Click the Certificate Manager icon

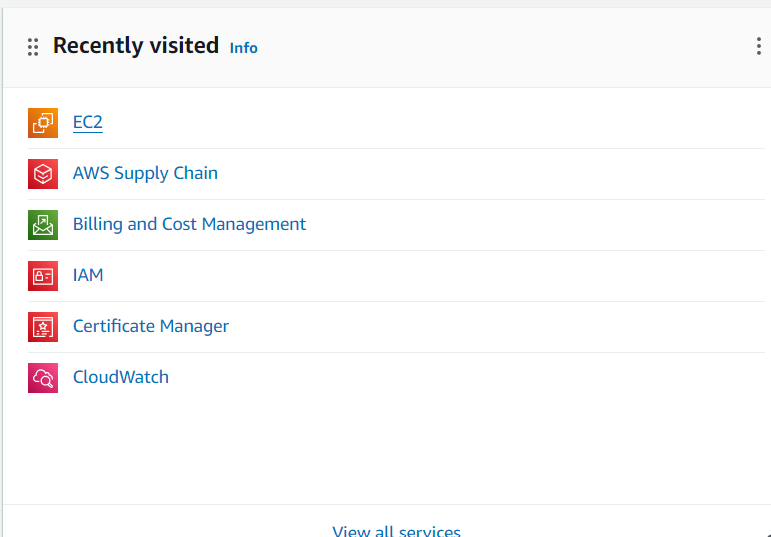tap(43, 327)
